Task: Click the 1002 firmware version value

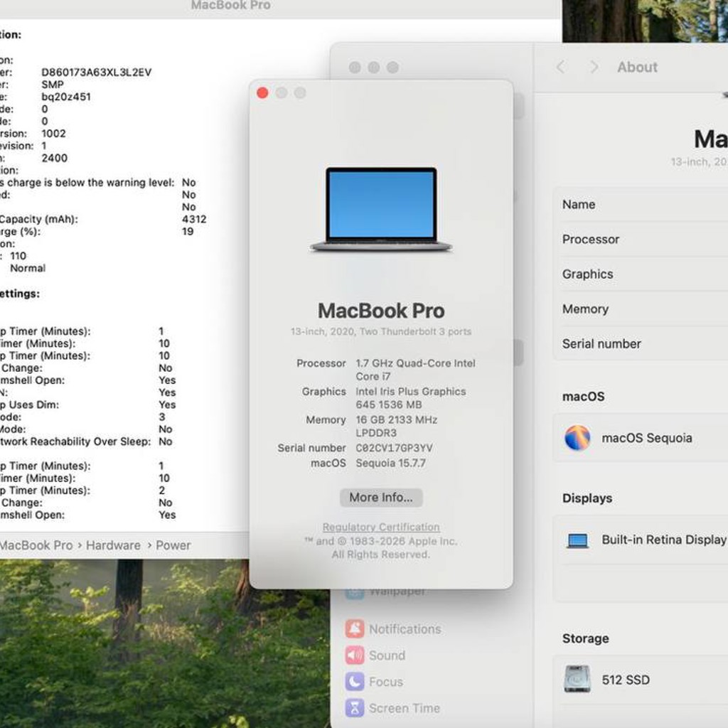Action: 53,133
